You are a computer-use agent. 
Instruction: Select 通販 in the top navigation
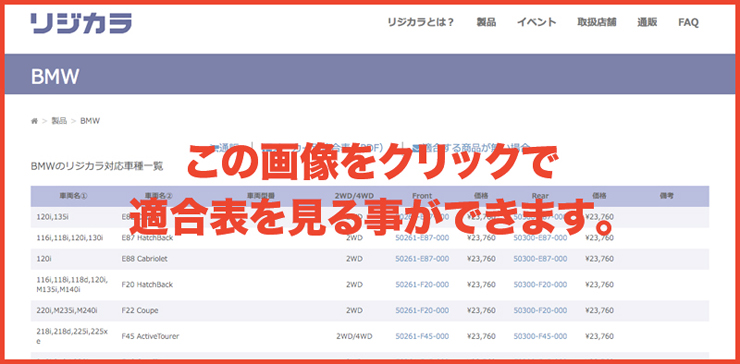[x=647, y=22]
